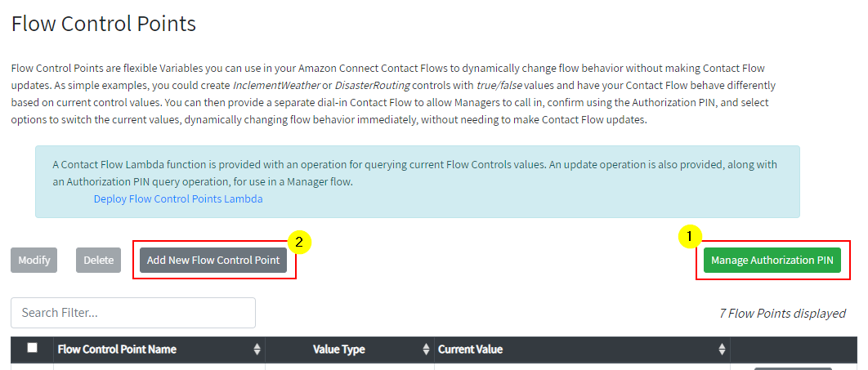Click the yellow annotation marker numbered 2

[x=299, y=243]
